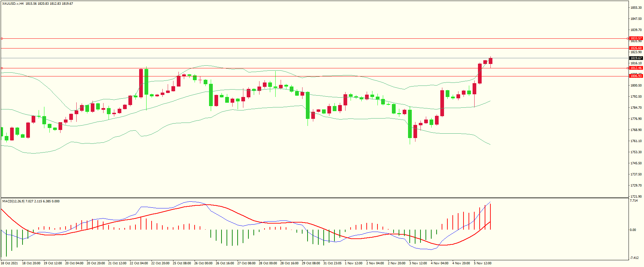
Task: Select left anchor handle of 1812.46 horizontal line
Action: coord(2,68)
